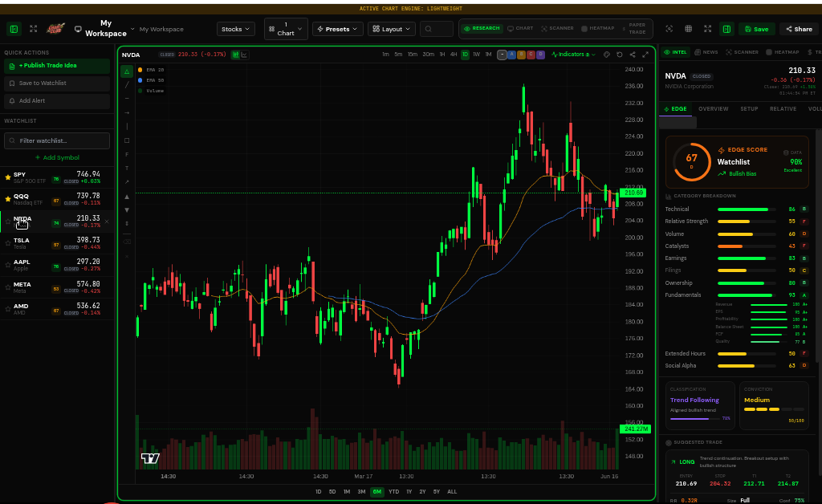Click the Filter watchlist input field
The width and height of the screenshot is (822, 504).
tap(57, 141)
